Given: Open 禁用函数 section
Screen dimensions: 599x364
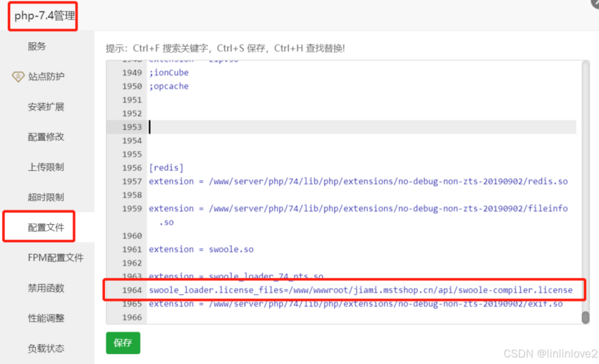Looking at the screenshot, I should [x=46, y=288].
